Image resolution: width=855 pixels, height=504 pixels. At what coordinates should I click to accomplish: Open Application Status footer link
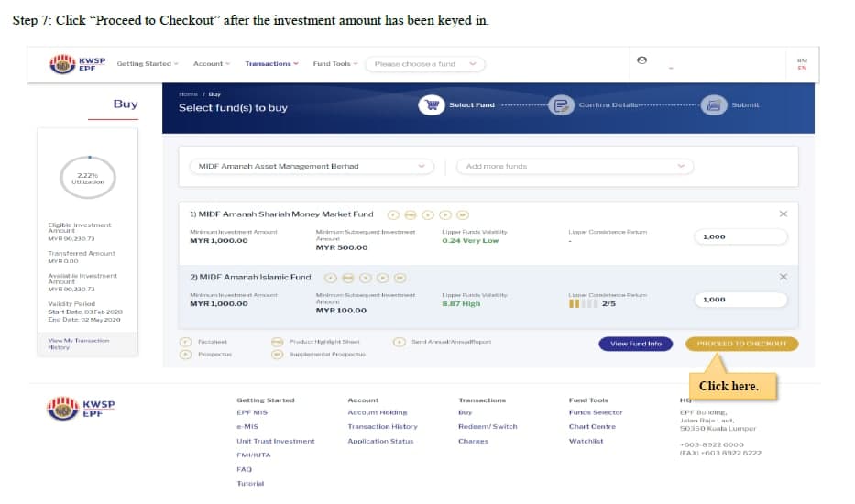click(x=380, y=441)
